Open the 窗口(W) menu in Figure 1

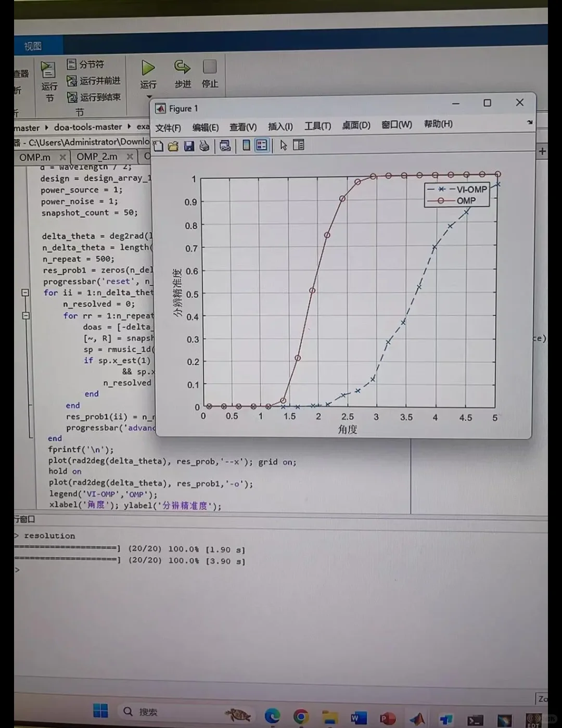click(397, 124)
